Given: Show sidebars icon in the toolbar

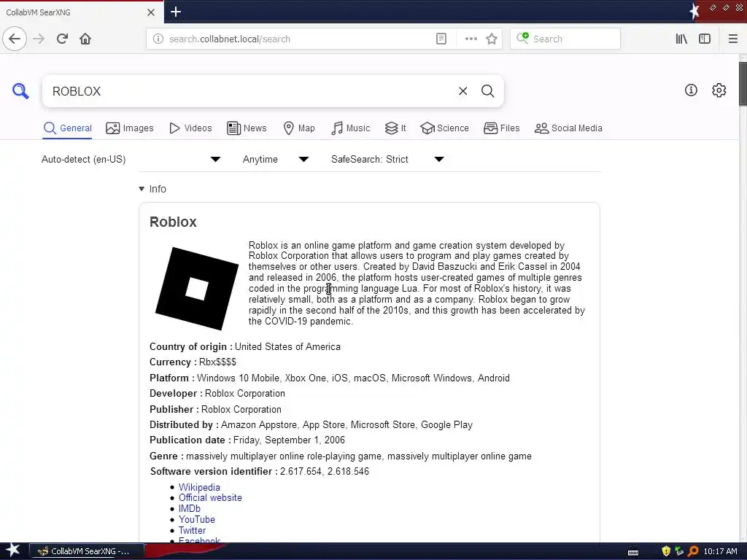Looking at the screenshot, I should pos(705,39).
